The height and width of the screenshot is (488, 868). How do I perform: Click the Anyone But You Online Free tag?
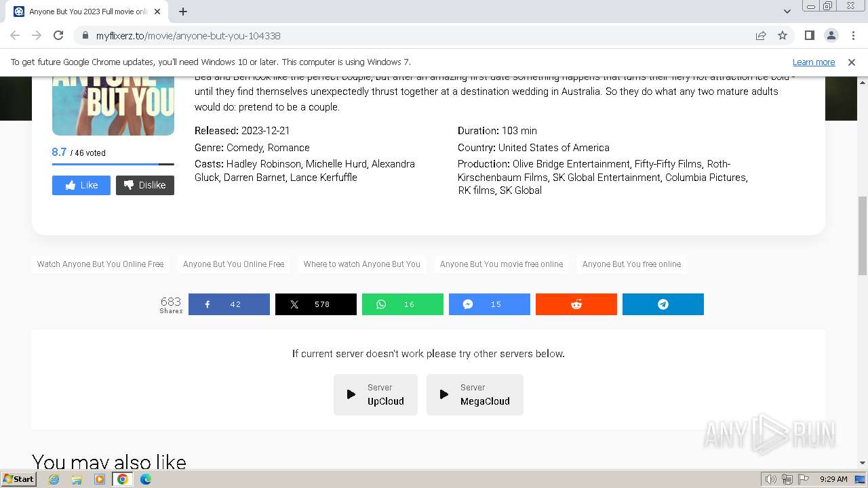tap(234, 264)
